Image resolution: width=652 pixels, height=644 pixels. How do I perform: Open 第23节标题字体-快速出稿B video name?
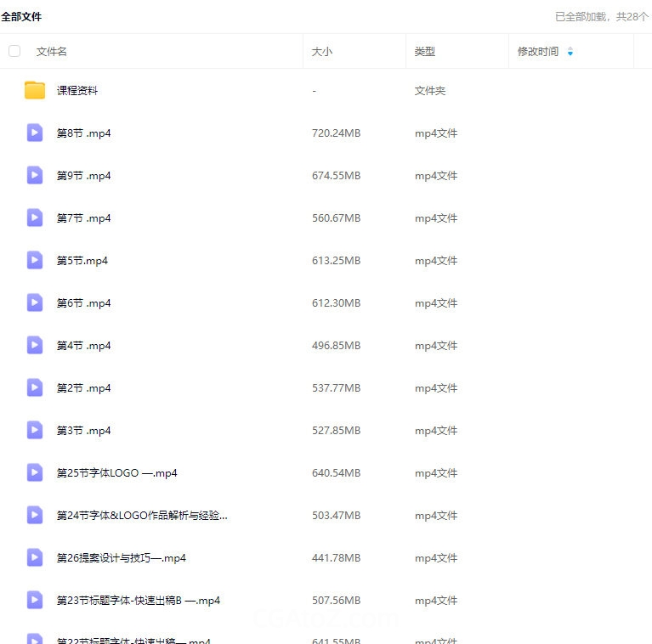point(139,601)
